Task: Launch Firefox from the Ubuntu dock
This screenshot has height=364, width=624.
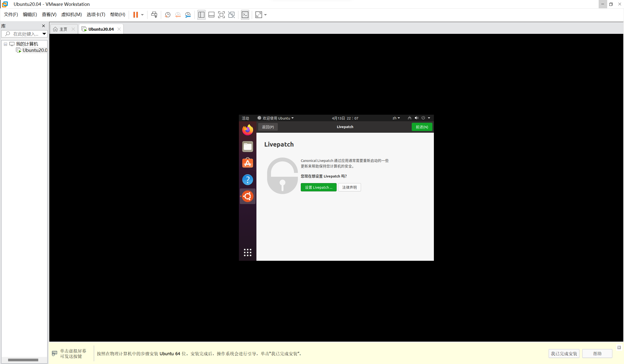Action: [x=247, y=130]
